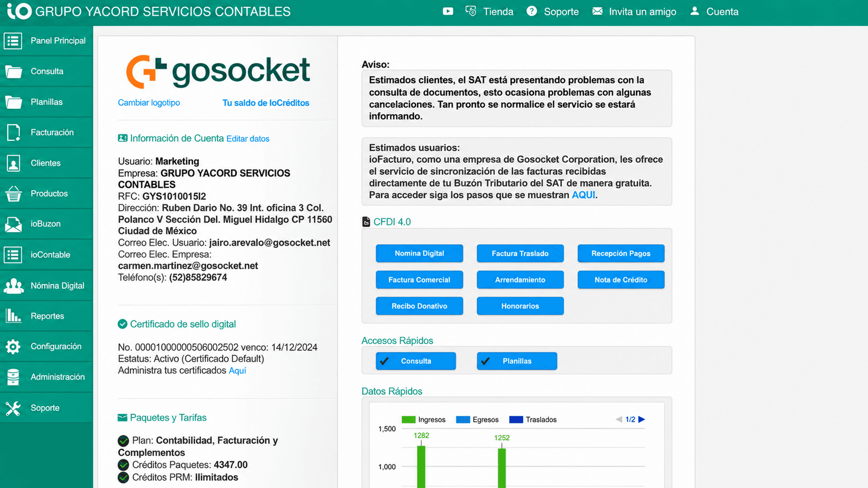Click the Administración database icon

click(13, 377)
